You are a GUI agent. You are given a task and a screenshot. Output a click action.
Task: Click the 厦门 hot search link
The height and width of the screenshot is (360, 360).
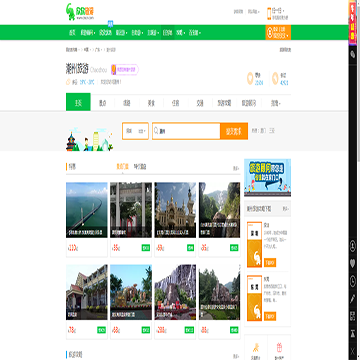coord(263,131)
